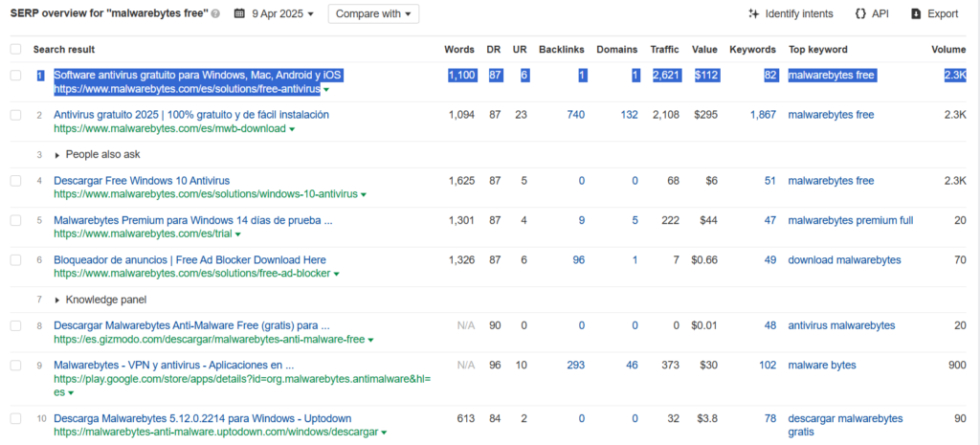Click 102 keywords in Google Play row
The image size is (980, 445).
click(x=768, y=365)
